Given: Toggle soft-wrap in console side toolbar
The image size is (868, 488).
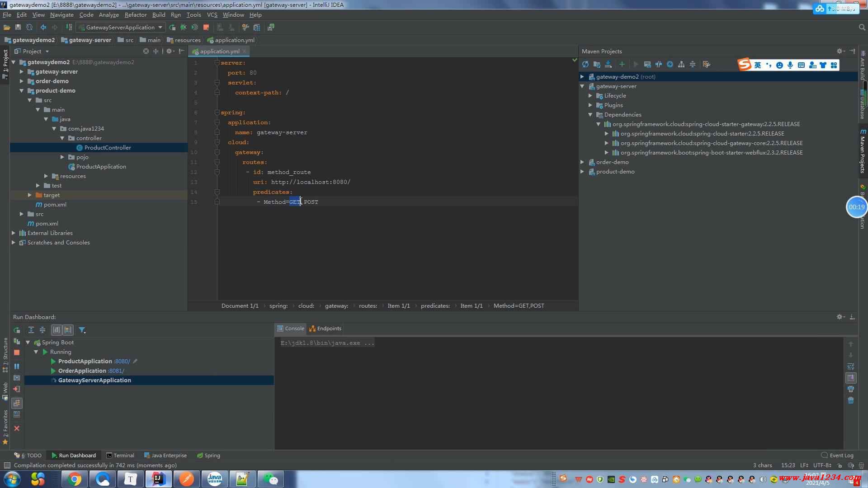Looking at the screenshot, I should pyautogui.click(x=851, y=366).
